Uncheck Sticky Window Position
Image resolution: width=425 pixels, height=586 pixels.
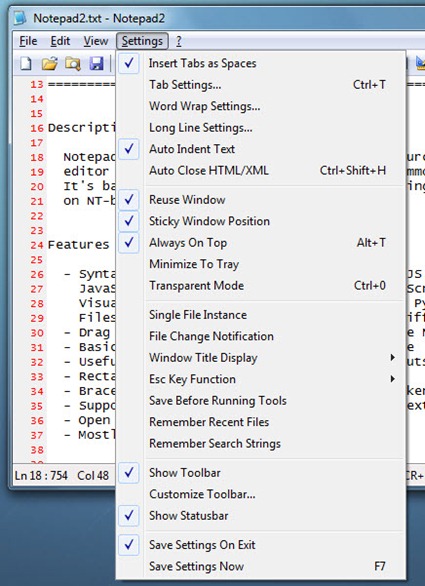pyautogui.click(x=261, y=221)
